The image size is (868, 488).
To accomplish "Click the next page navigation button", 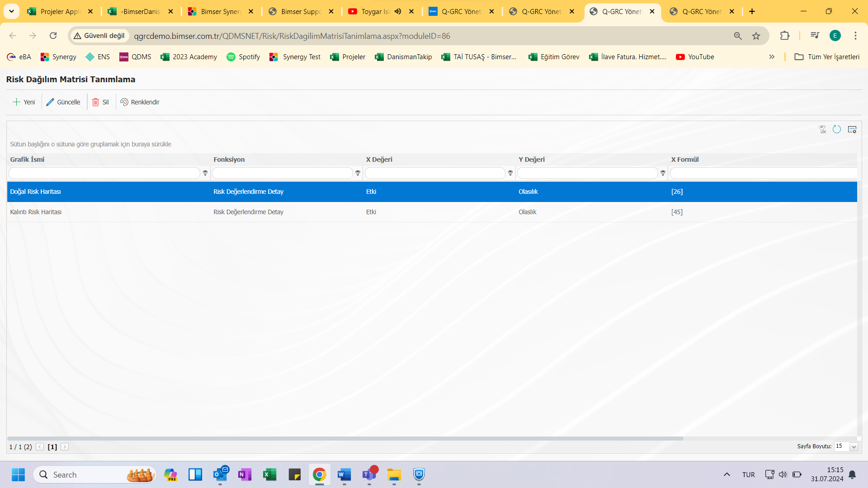I will tap(64, 447).
